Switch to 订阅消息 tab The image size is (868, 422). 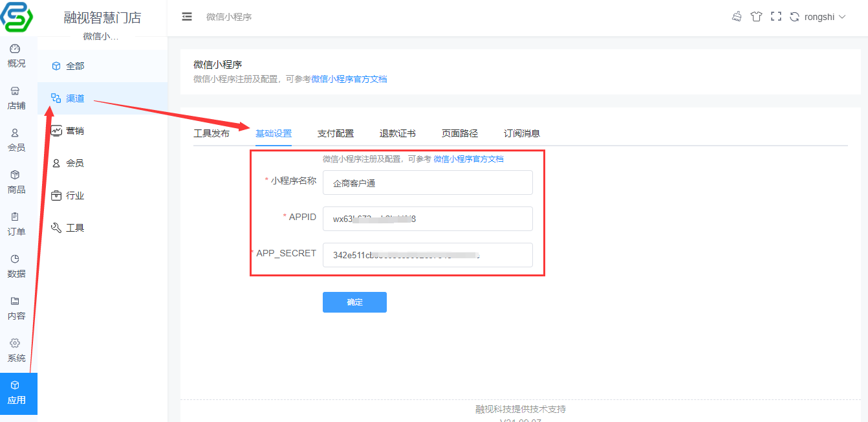pyautogui.click(x=522, y=133)
